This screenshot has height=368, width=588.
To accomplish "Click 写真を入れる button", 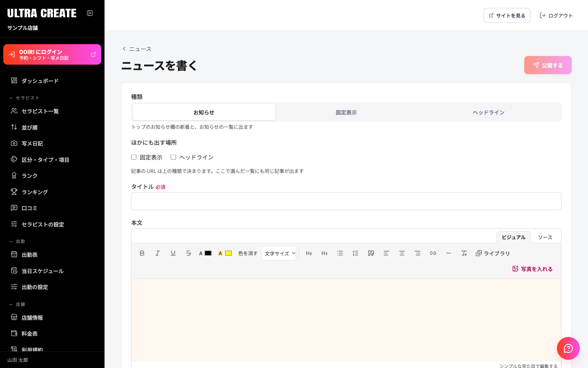I will [532, 269].
